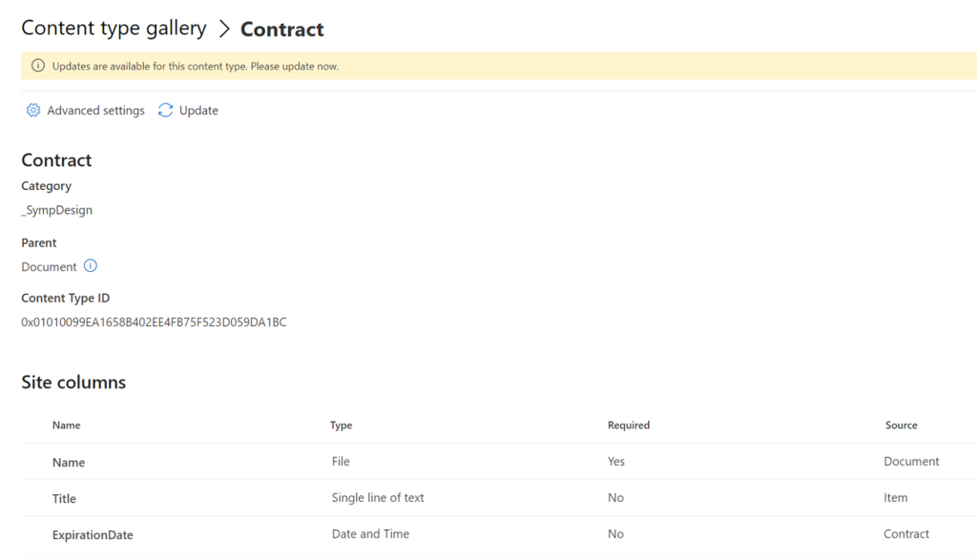977x560 pixels.
Task: Sort by the Name column header
Action: click(67, 425)
